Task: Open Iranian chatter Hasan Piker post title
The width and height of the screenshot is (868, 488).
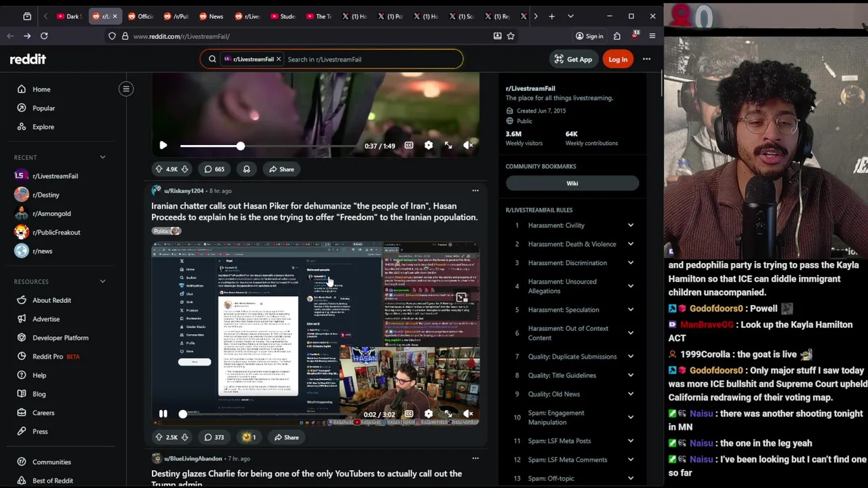Action: click(x=315, y=211)
